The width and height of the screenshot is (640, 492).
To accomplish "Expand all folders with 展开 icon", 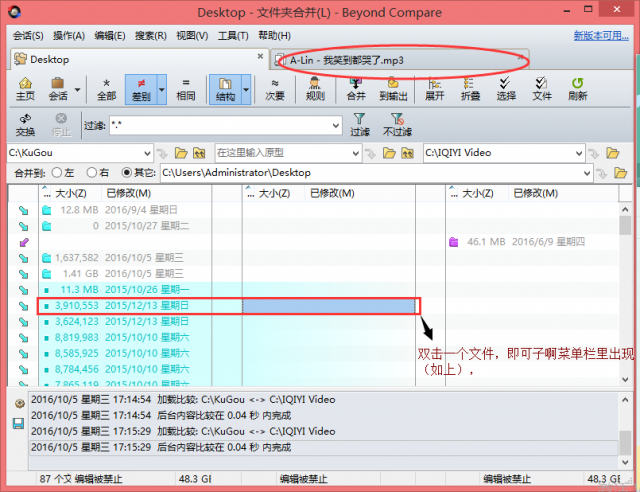I will pyautogui.click(x=434, y=89).
